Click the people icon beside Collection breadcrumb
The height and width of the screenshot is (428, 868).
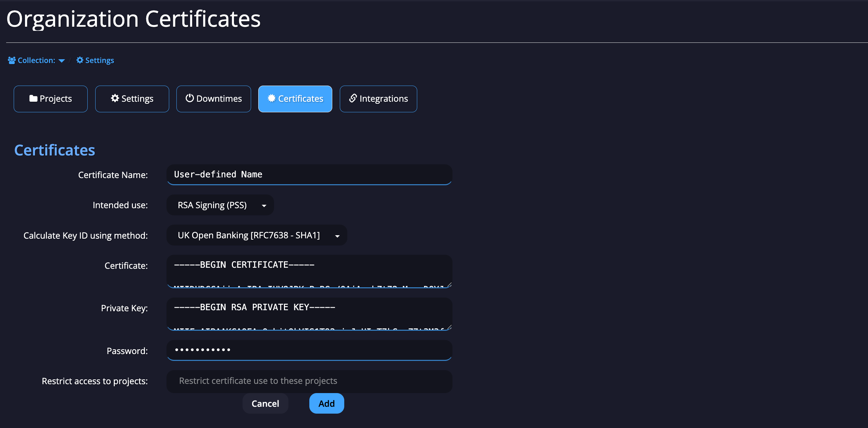tap(11, 60)
